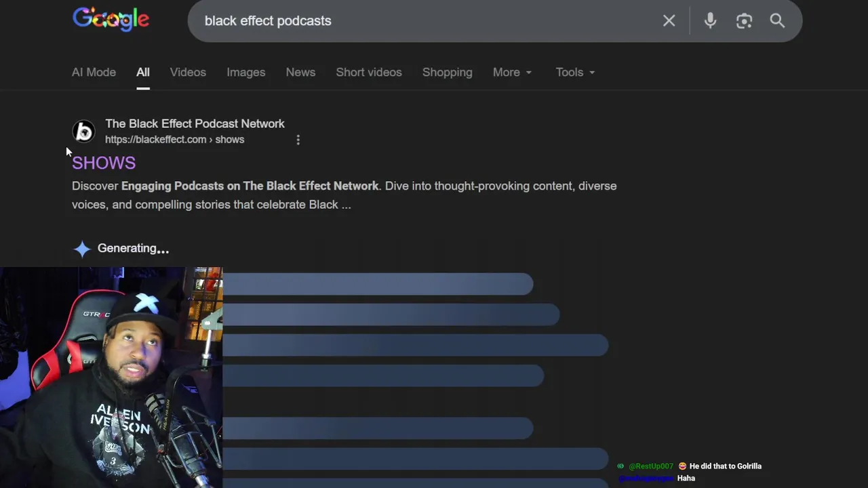The width and height of the screenshot is (868, 488).
Task: Open result options three-dot menu
Action: pos(298,140)
